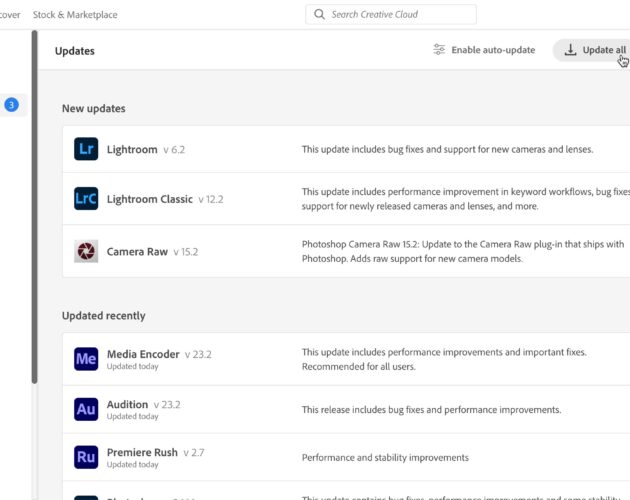
Task: Click Media Encoder performance improvements description
Action: (x=444, y=359)
